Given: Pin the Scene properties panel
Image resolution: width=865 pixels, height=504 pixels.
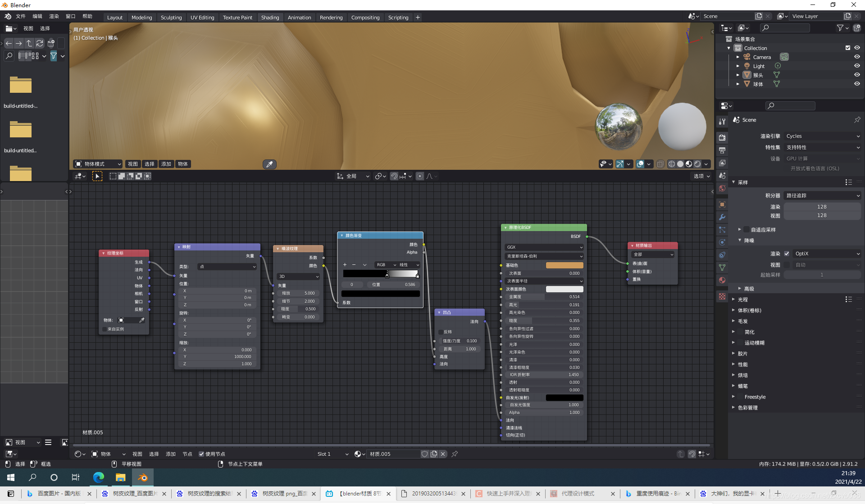Looking at the screenshot, I should tap(857, 120).
